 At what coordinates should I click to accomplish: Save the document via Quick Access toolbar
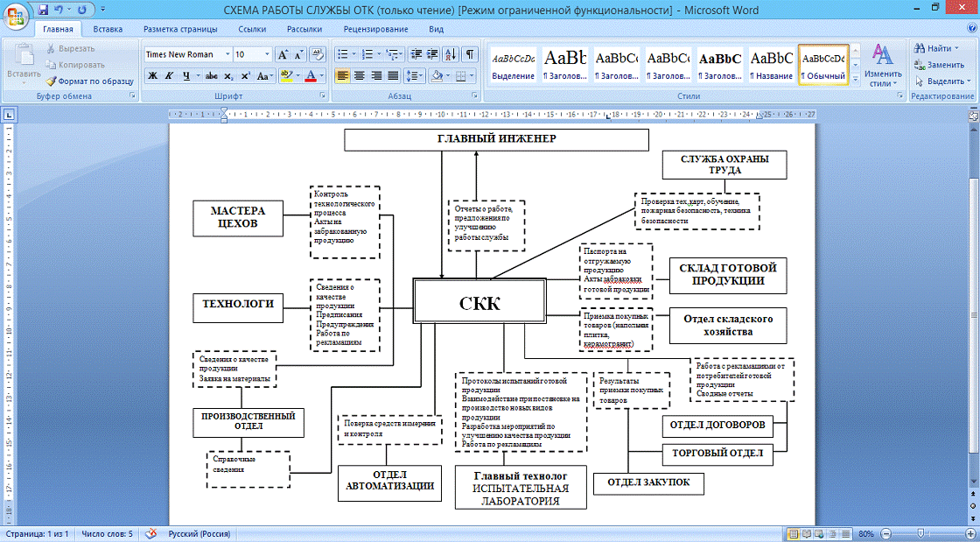coord(43,11)
